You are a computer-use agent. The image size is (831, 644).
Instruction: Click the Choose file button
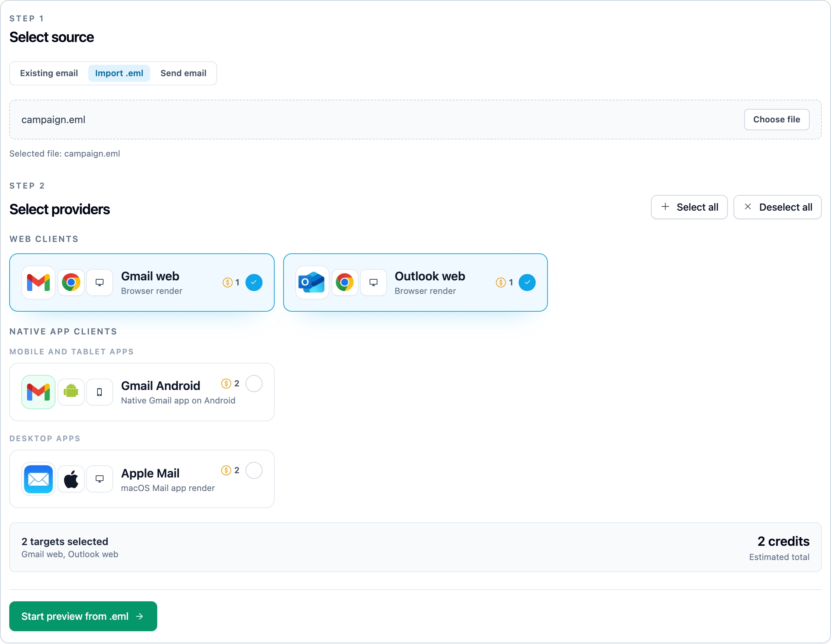click(x=777, y=120)
